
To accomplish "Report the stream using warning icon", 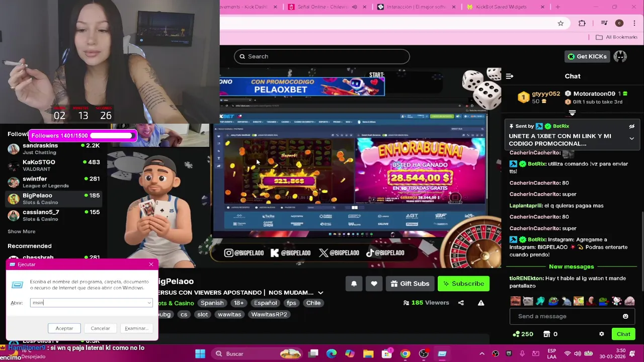I will pos(481,303).
